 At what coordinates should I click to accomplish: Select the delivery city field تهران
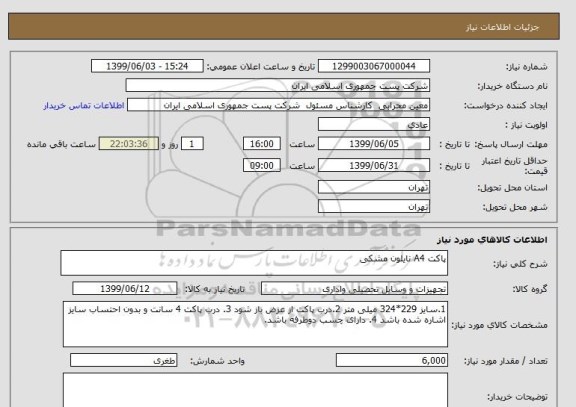[374, 207]
